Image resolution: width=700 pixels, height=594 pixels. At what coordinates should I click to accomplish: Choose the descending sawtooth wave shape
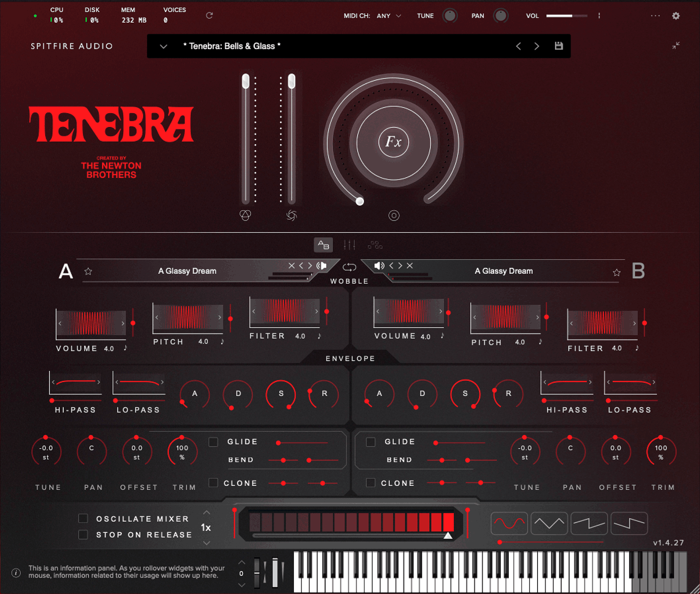[x=629, y=523]
